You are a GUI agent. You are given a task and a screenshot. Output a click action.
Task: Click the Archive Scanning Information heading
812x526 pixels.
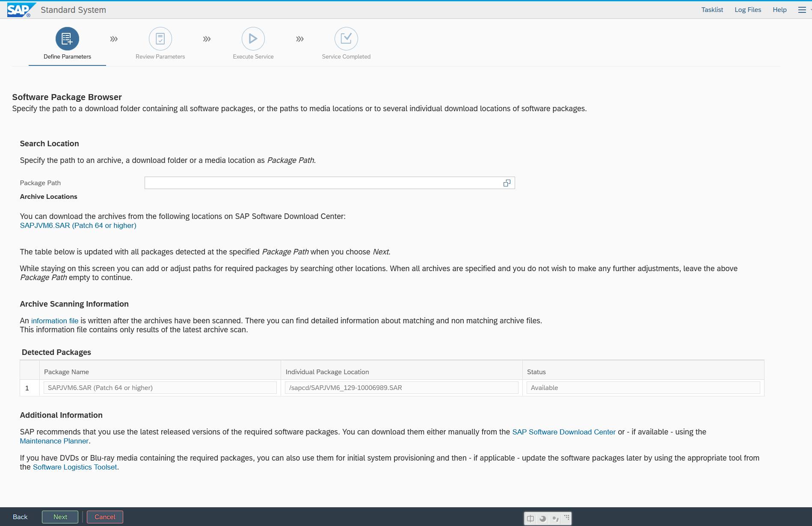(74, 304)
